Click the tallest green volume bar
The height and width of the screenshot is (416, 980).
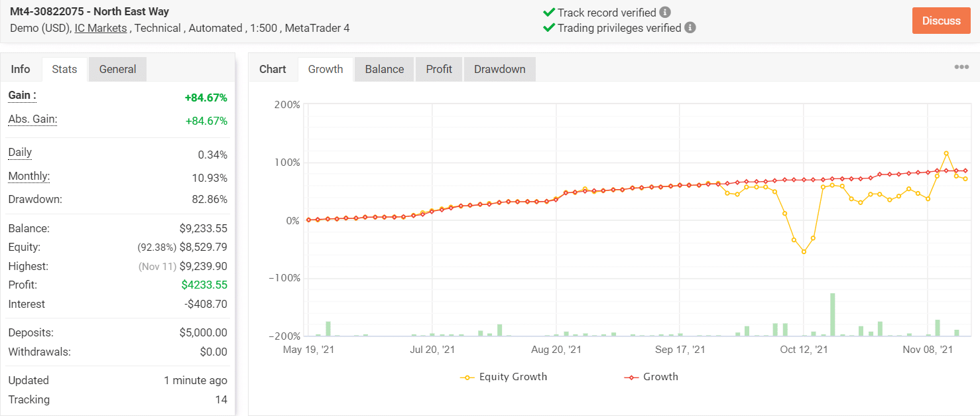tap(832, 314)
